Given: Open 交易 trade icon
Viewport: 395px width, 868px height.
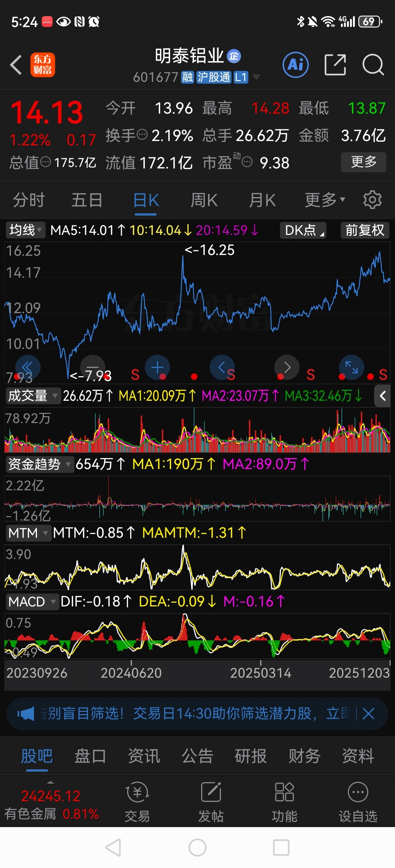Looking at the screenshot, I should 137,802.
